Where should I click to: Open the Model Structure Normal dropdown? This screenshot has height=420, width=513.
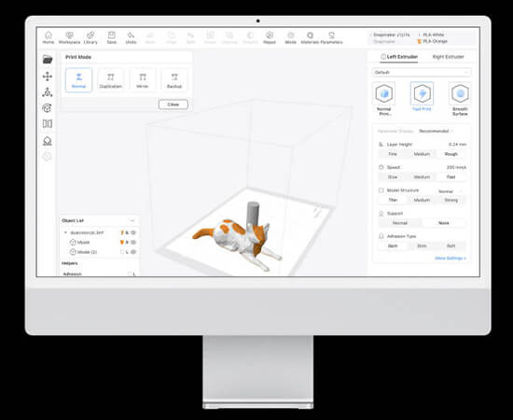451,191
